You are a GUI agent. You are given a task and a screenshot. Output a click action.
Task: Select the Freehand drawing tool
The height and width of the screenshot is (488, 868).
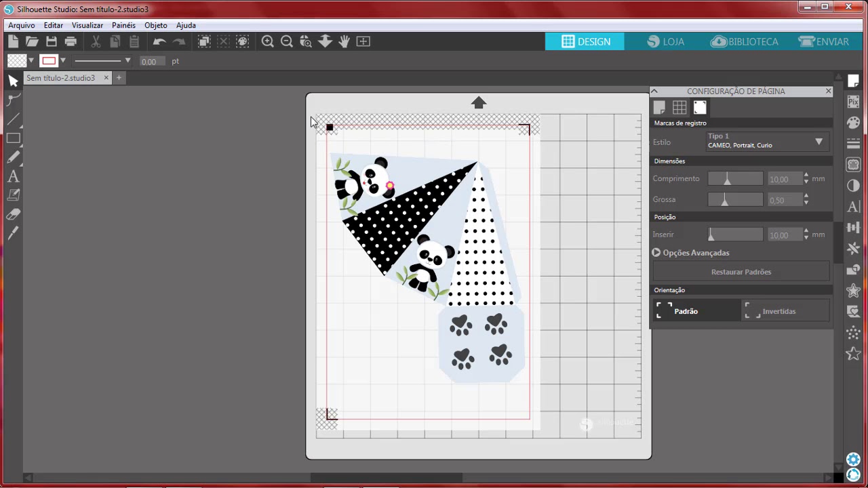tap(13, 157)
